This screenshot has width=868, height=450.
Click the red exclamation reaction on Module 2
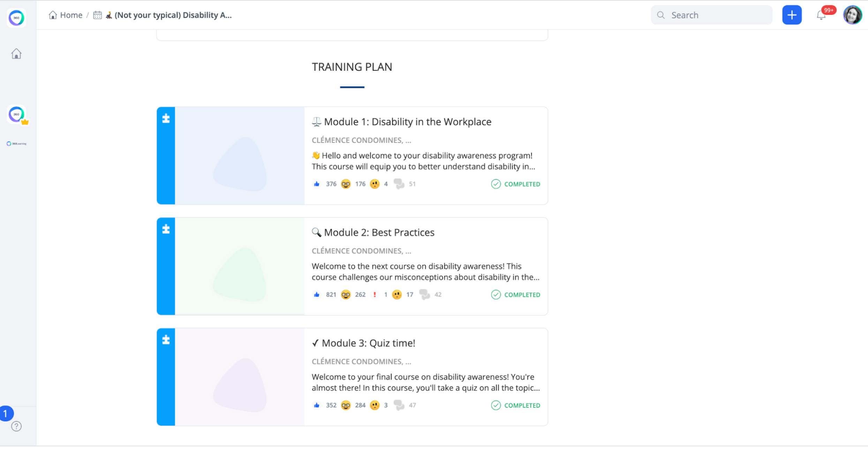[x=375, y=295]
